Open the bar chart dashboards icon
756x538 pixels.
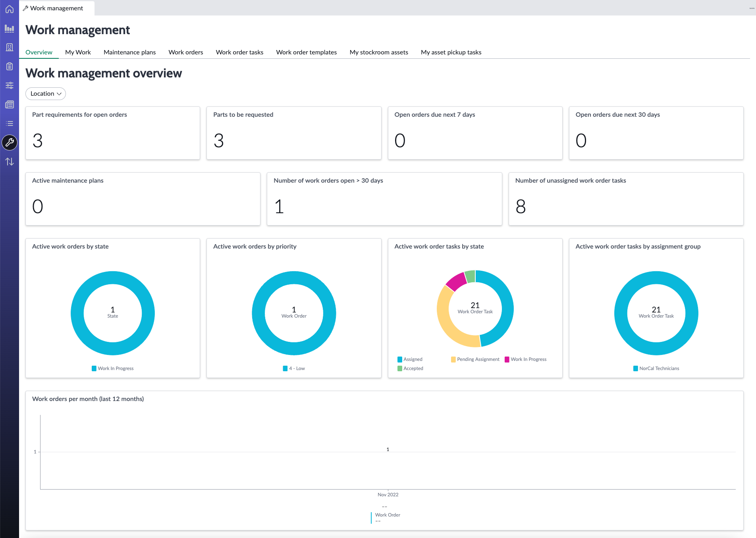pos(10,28)
